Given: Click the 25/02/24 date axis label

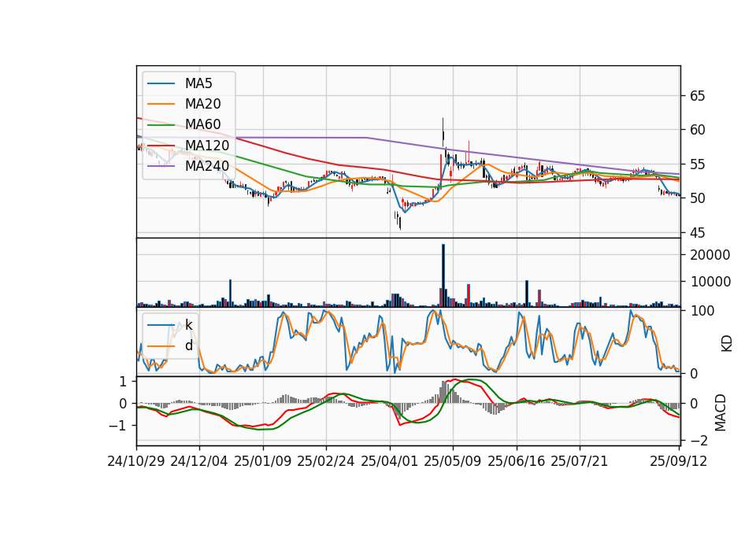Looking at the screenshot, I should point(326,461).
